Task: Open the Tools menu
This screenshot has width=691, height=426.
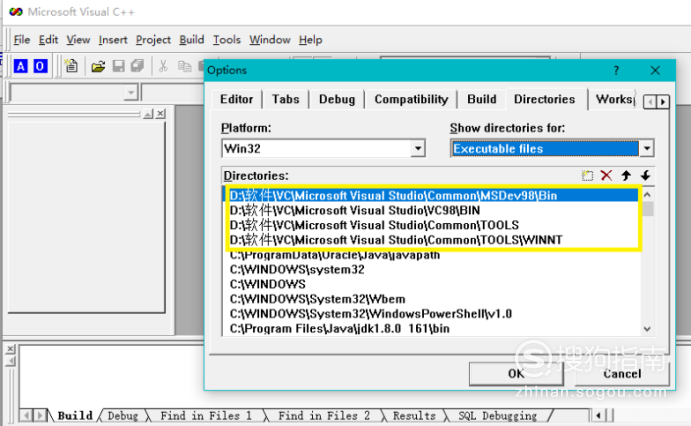Action: click(x=227, y=40)
